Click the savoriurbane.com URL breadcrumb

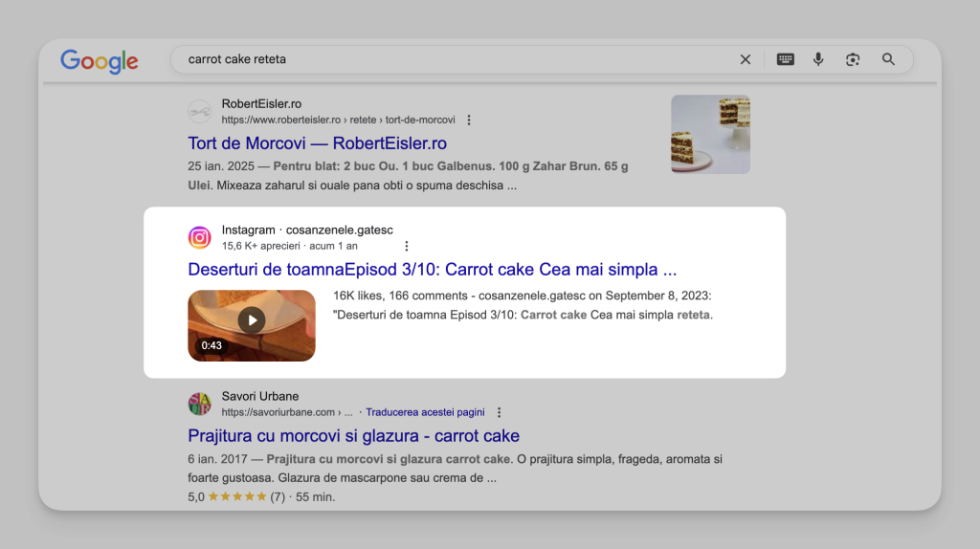coord(287,412)
